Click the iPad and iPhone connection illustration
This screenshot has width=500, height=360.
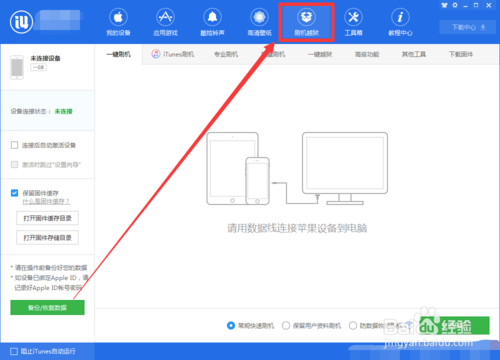point(238,168)
